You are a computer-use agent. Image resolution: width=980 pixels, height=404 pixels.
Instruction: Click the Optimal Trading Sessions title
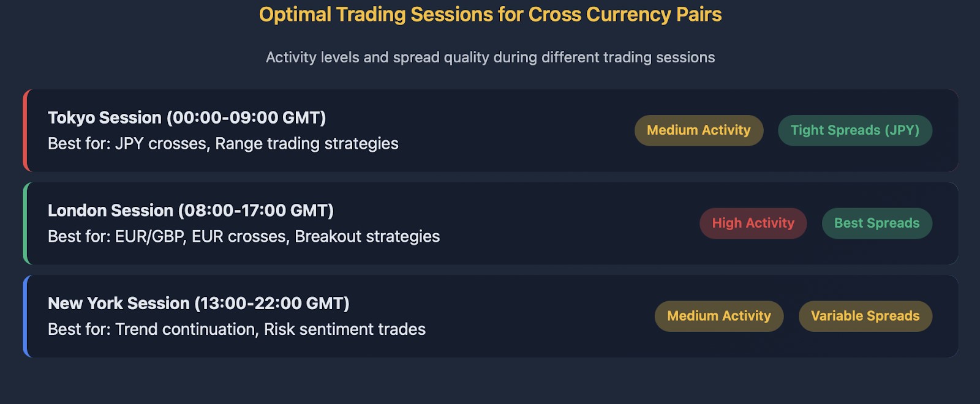coord(490,15)
